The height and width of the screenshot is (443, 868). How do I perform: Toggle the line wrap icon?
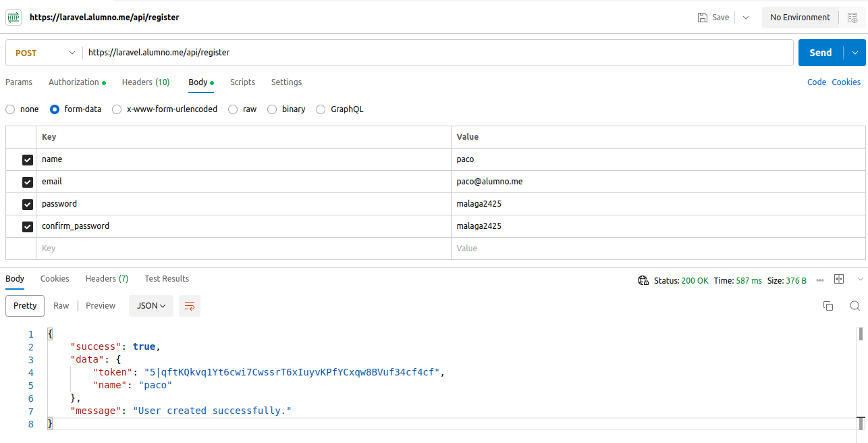click(190, 306)
